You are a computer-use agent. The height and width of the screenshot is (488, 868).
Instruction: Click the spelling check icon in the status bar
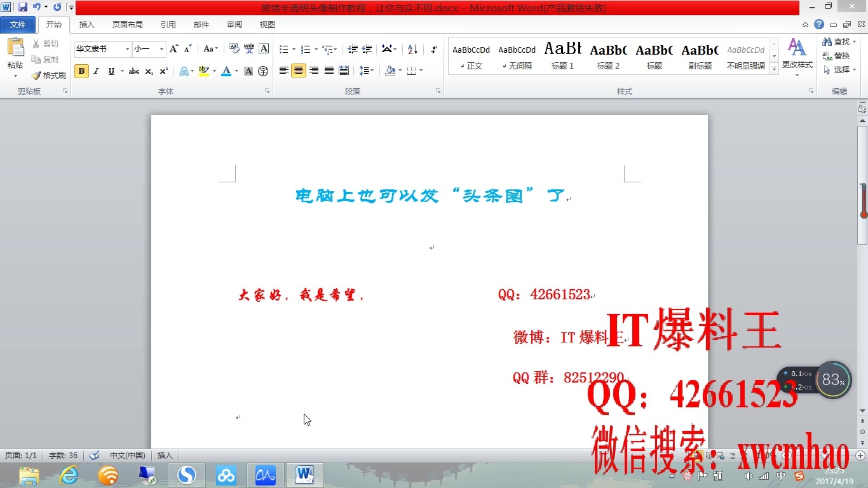tap(94, 455)
